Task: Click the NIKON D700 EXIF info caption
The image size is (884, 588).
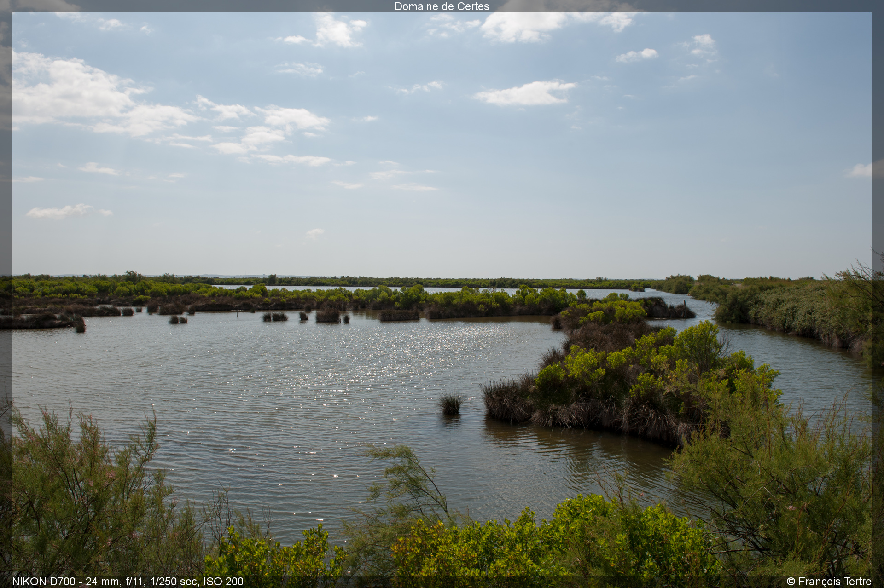Action: pyautogui.click(x=128, y=582)
